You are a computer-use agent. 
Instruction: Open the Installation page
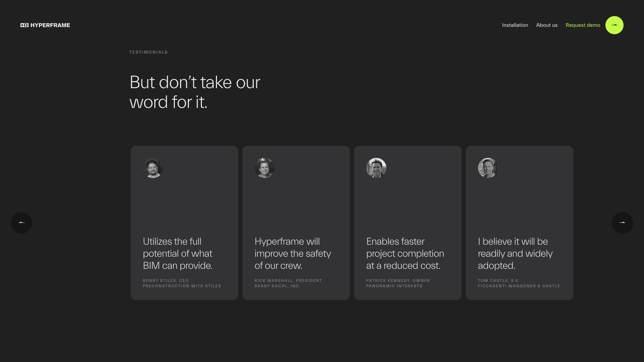pos(515,25)
